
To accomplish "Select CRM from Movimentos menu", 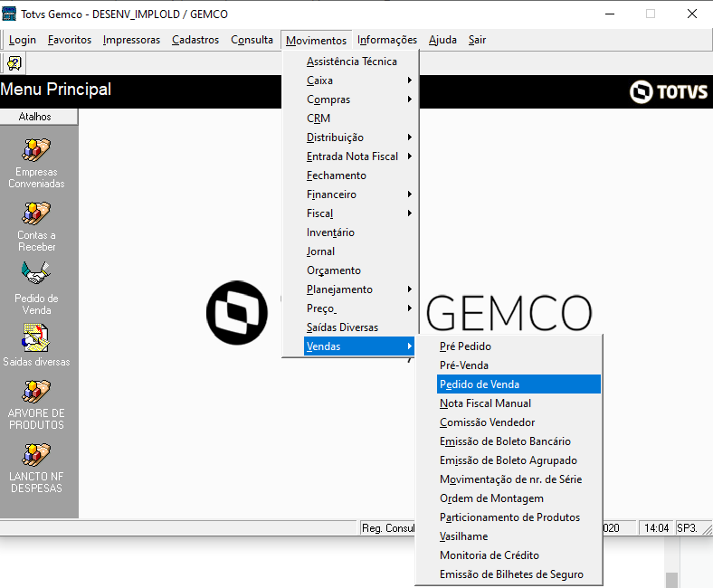I will [350, 119].
